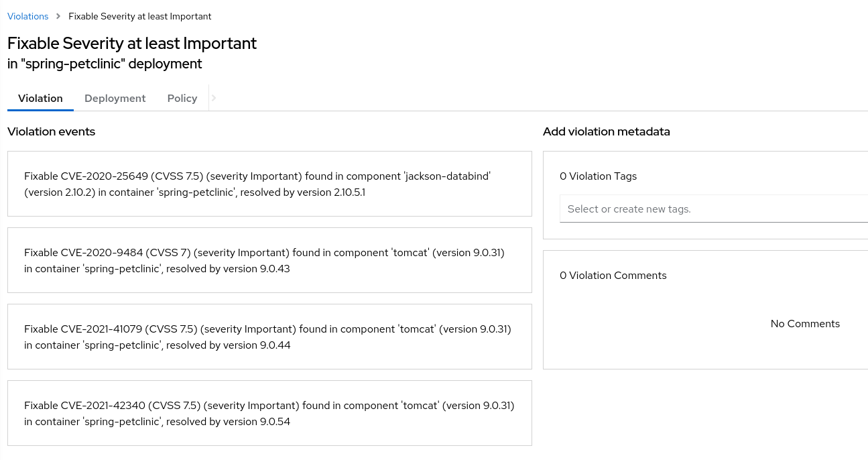Select the CVE-2020-25649 jackson-databind violation event
Screen dimensions: 868x460
click(269, 184)
